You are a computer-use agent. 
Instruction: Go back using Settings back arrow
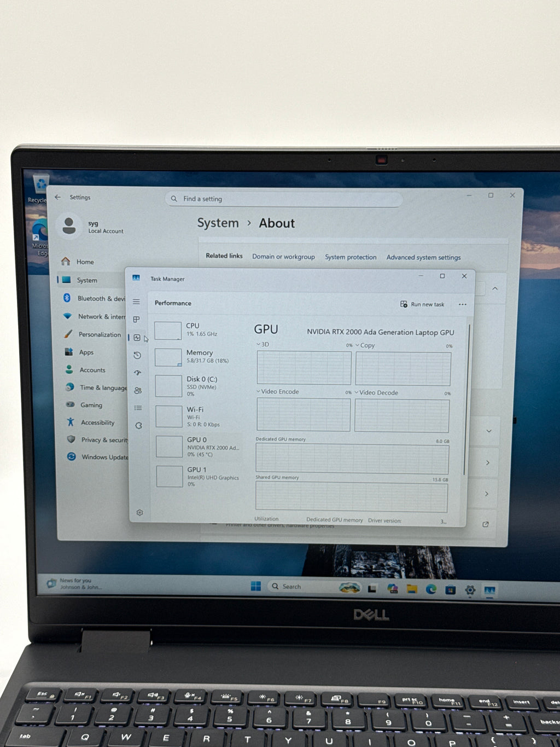pyautogui.click(x=57, y=197)
